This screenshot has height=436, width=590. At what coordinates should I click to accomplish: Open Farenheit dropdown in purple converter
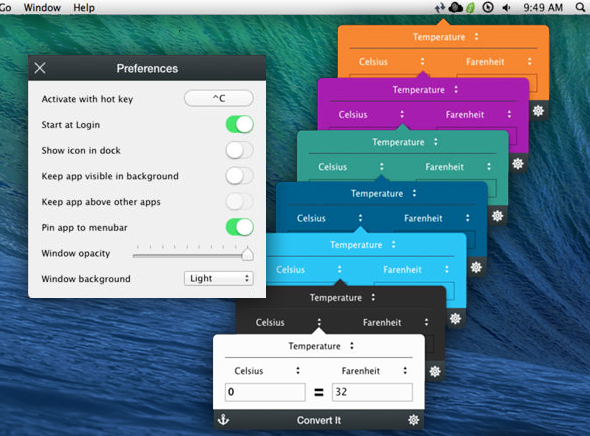coord(479,114)
